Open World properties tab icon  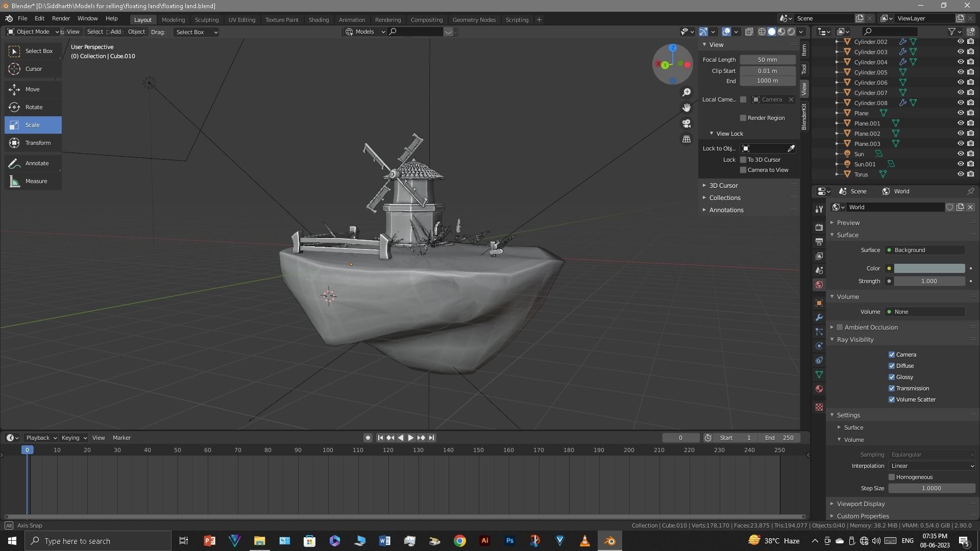(819, 285)
